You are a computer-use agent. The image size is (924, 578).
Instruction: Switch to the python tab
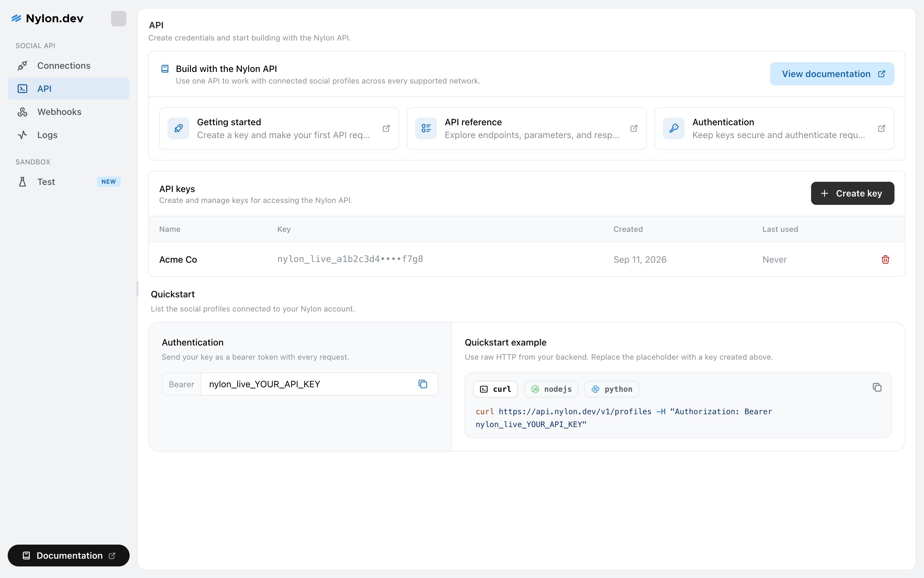coord(612,389)
